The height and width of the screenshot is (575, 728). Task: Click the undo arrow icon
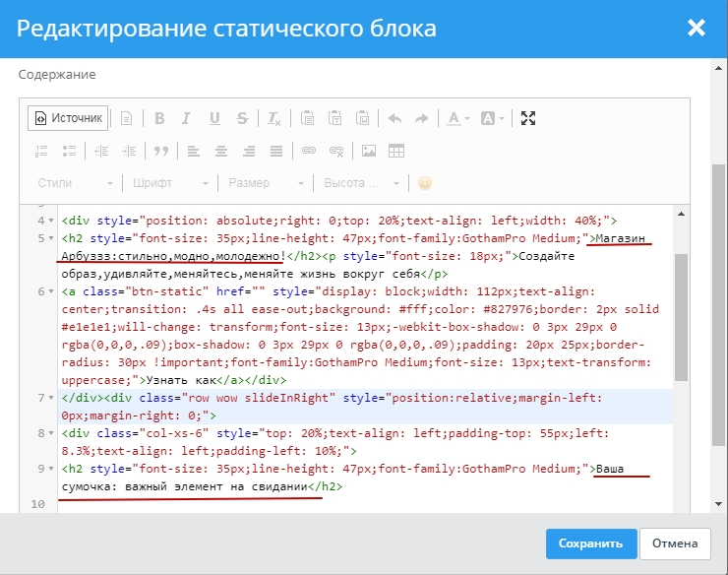pos(394,118)
